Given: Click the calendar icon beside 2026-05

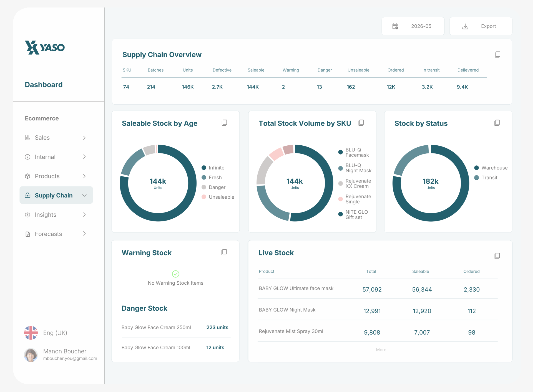Looking at the screenshot, I should pos(395,26).
